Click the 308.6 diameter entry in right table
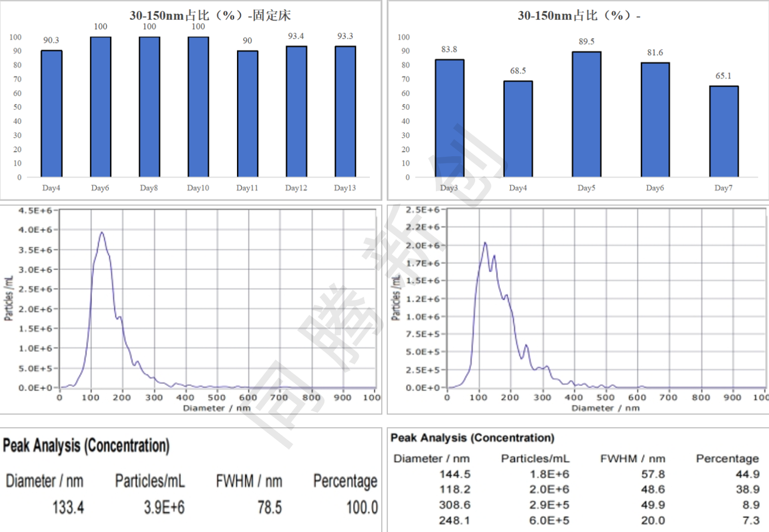The width and height of the screenshot is (769, 532). tap(454, 505)
